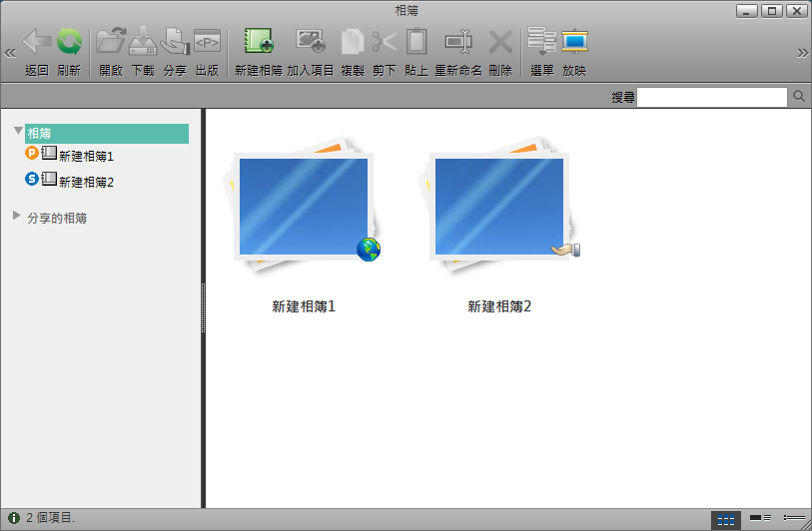Switch to detailed list view
The width and height of the screenshot is (812, 531).
pos(794,519)
